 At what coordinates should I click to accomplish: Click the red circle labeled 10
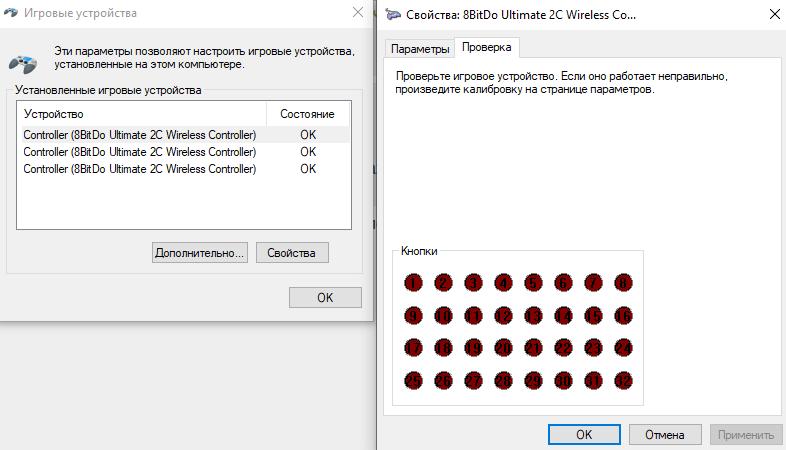tap(443, 316)
